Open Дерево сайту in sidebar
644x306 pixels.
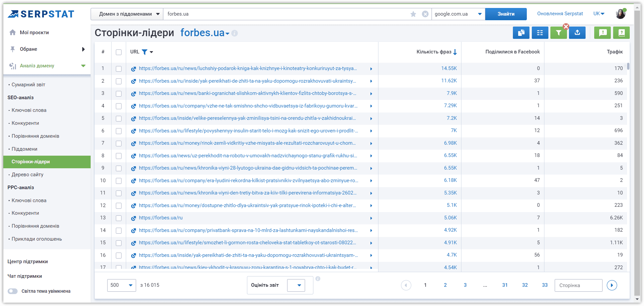pos(28,175)
